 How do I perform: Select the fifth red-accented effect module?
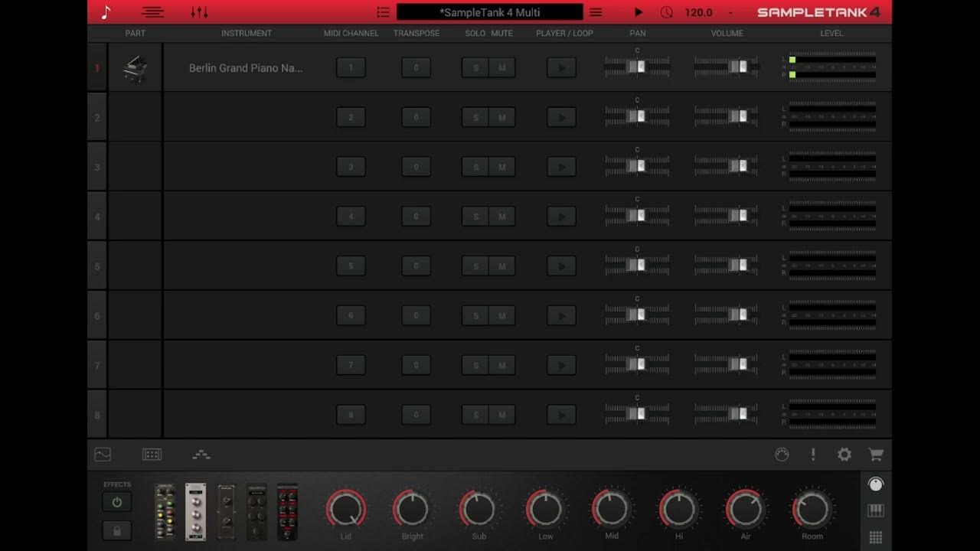pyautogui.click(x=287, y=512)
